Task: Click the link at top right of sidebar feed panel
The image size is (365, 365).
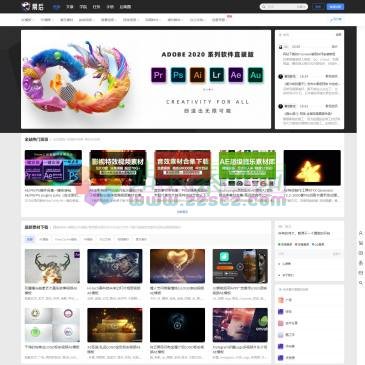Action: coord(339,34)
